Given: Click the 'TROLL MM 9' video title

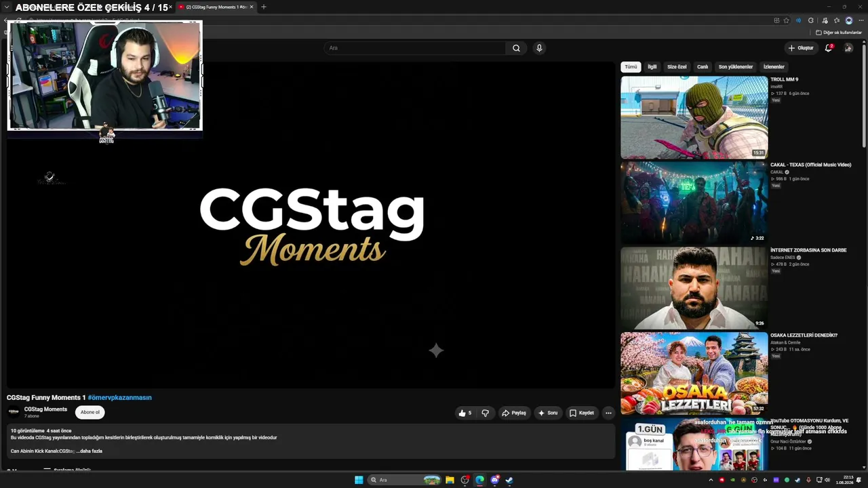Looking at the screenshot, I should click(x=784, y=79).
